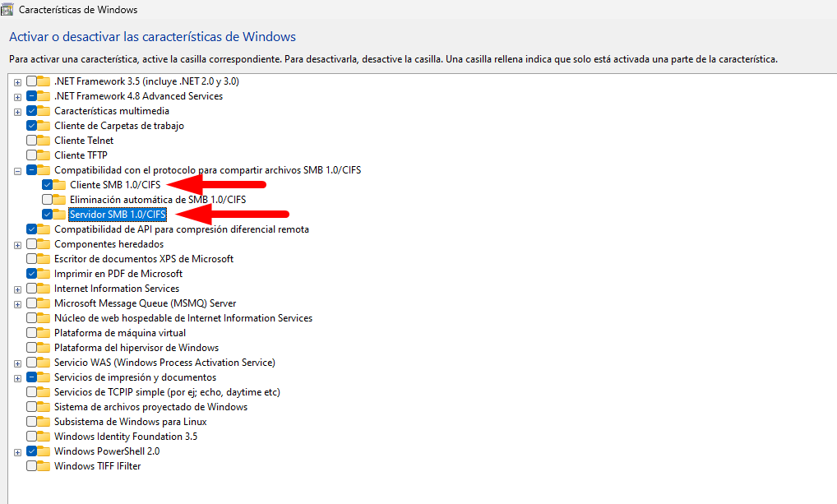Uncheck Servidor SMB 1.0/CIFS

(47, 215)
